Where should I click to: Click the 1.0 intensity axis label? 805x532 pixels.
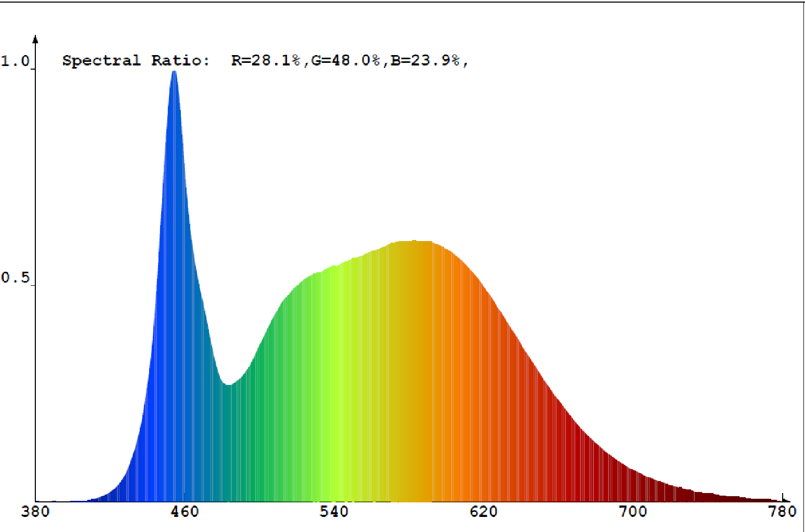click(x=15, y=61)
